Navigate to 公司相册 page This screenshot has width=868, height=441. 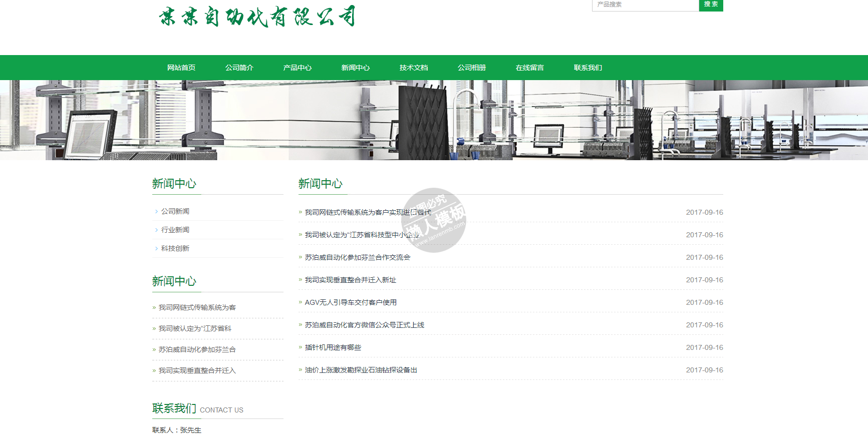[472, 68]
